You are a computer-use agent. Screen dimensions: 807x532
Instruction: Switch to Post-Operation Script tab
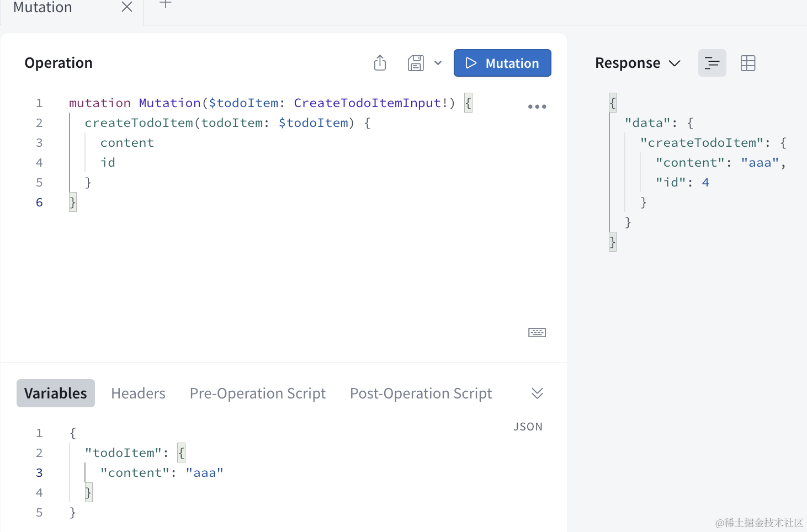pos(421,393)
